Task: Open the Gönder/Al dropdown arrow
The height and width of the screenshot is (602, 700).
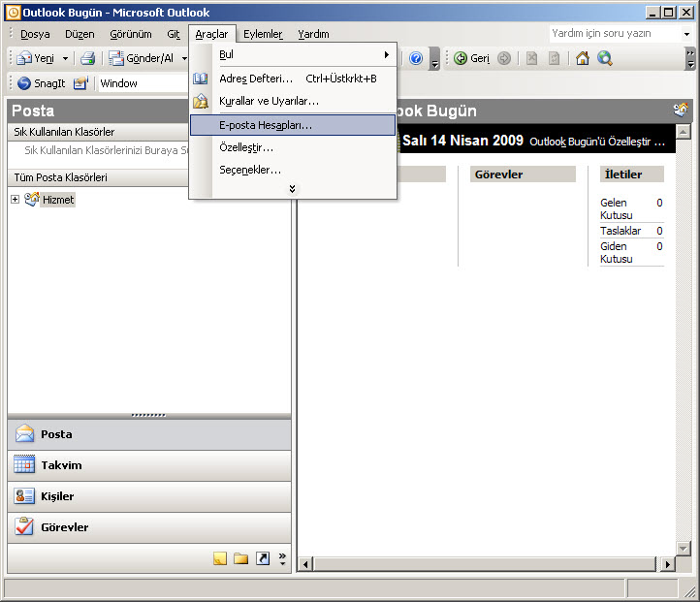Action: pos(184,58)
